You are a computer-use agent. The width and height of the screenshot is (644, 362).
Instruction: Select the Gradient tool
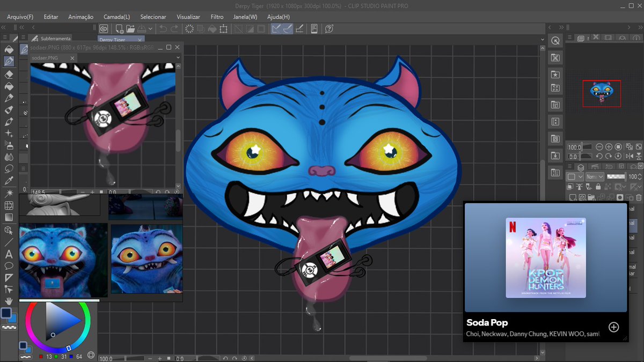click(x=9, y=218)
